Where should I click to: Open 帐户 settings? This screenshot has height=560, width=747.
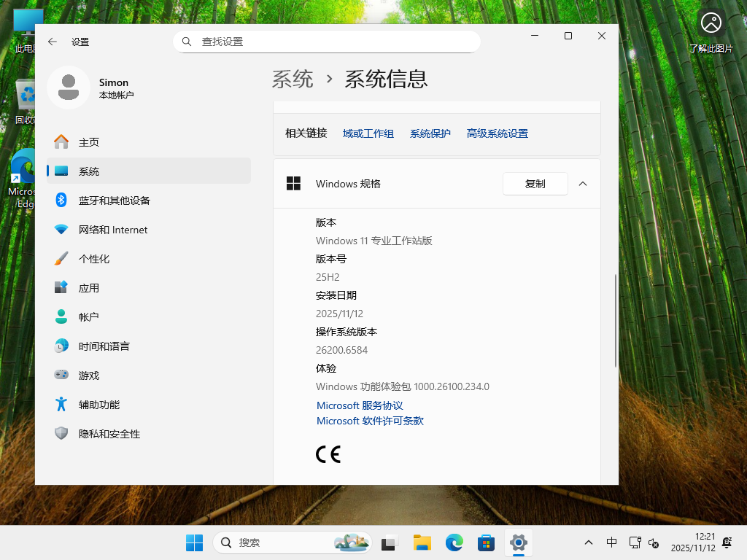(88, 316)
